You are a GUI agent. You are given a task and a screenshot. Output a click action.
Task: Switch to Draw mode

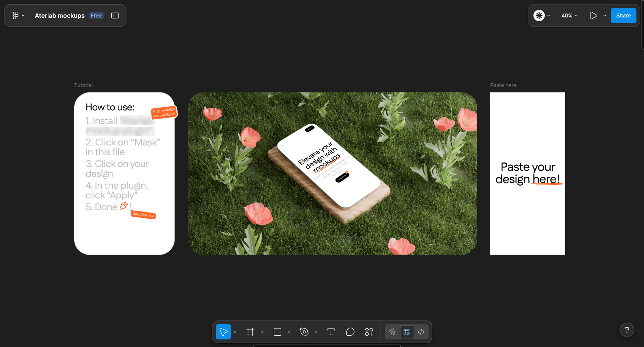[393, 332]
